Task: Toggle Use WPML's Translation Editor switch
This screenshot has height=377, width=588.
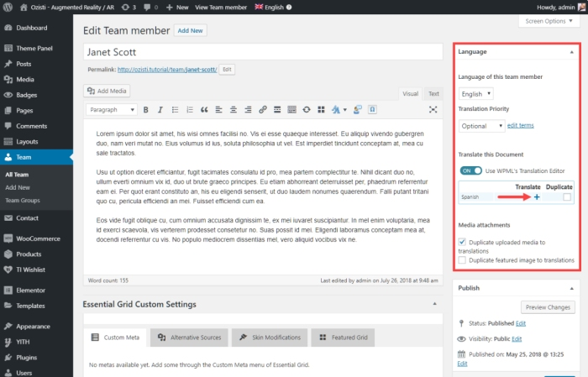Action: pyautogui.click(x=470, y=170)
